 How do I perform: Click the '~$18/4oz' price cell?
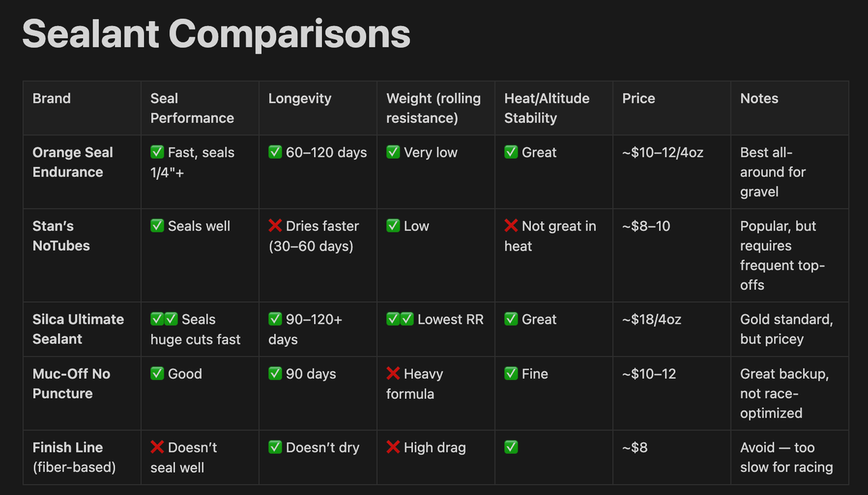pyautogui.click(x=671, y=330)
